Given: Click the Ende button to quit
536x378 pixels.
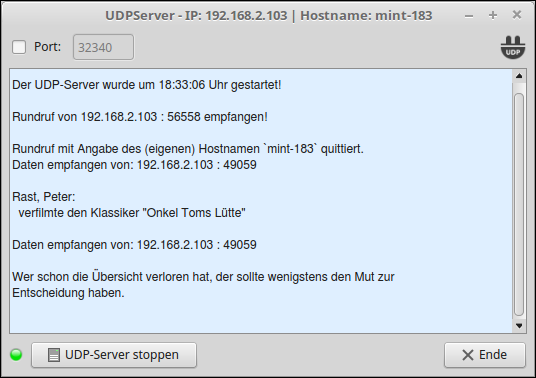Looking at the screenshot, I should click(485, 355).
